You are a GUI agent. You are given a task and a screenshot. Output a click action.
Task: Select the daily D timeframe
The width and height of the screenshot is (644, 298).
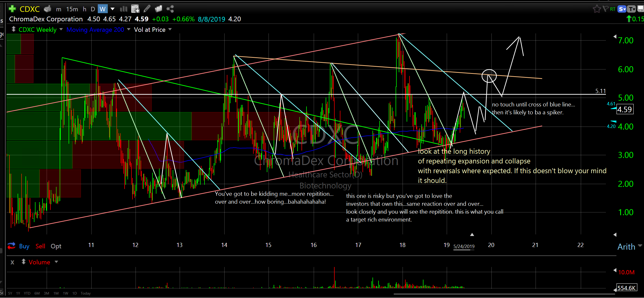click(x=93, y=9)
